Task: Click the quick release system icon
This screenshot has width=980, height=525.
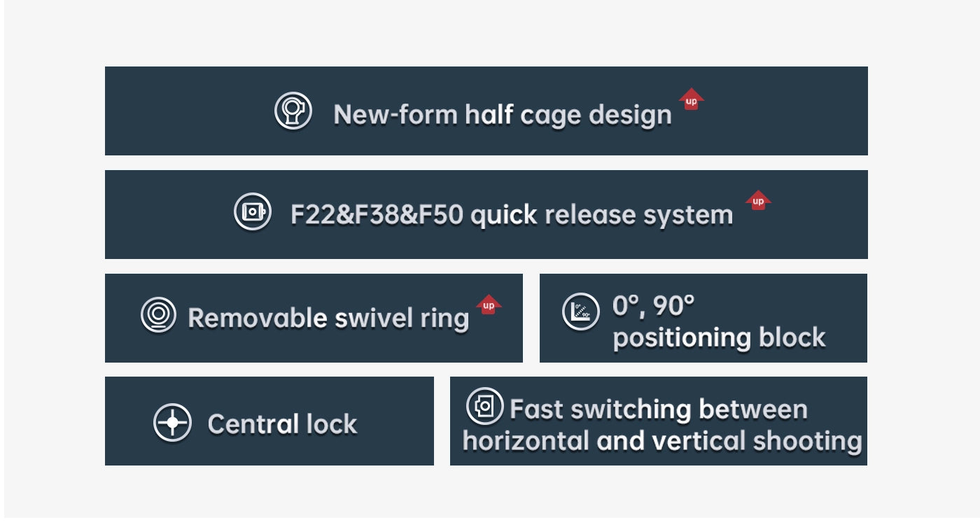Action: 253,212
